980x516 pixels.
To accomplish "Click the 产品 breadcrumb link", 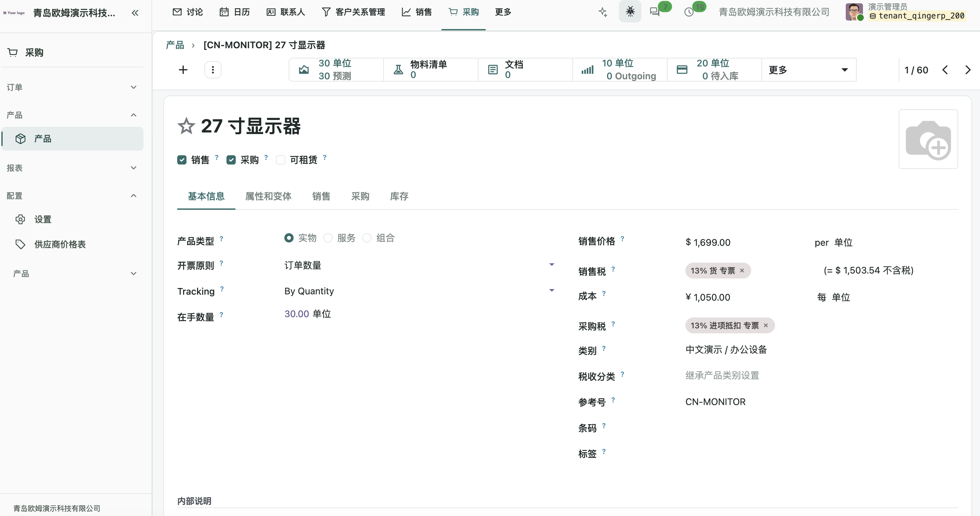I will point(175,45).
